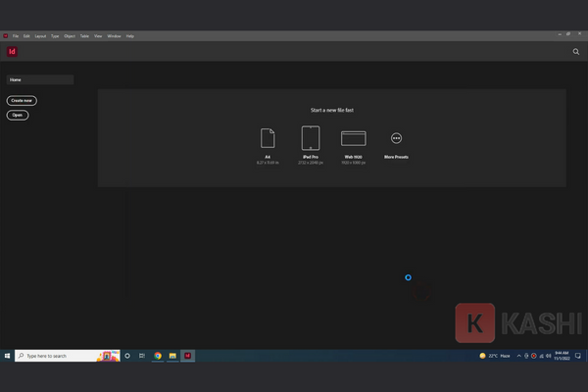Open the Object menu
Viewport: 588px width, 392px height.
point(70,36)
